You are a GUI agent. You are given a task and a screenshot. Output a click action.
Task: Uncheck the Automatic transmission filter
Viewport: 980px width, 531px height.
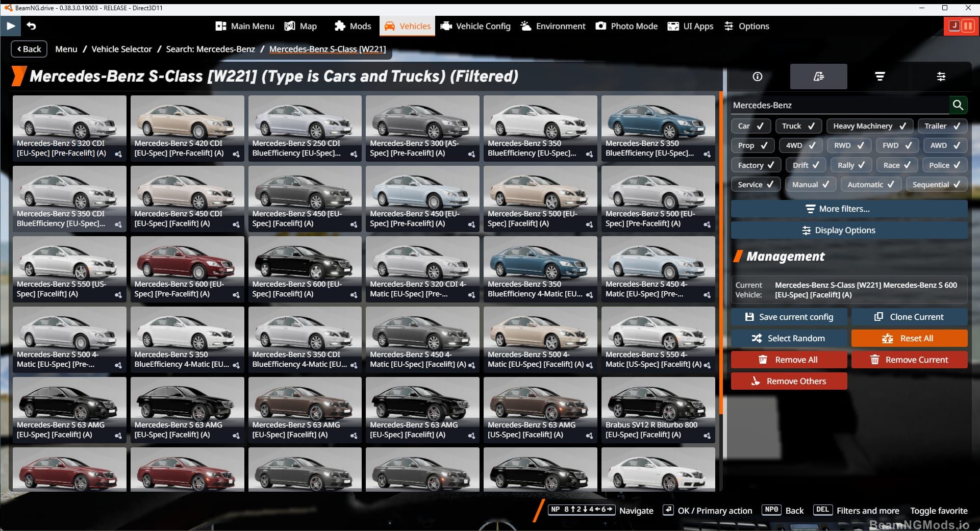pos(870,184)
